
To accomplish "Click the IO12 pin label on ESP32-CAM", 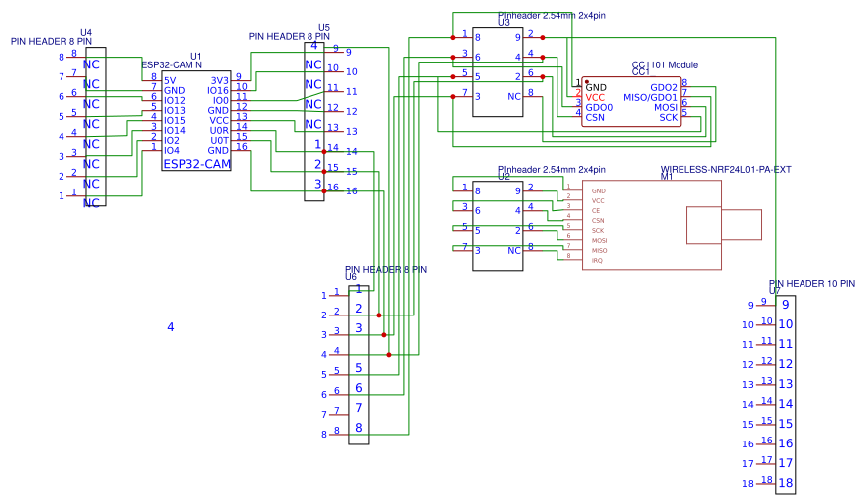I will tap(174, 100).
